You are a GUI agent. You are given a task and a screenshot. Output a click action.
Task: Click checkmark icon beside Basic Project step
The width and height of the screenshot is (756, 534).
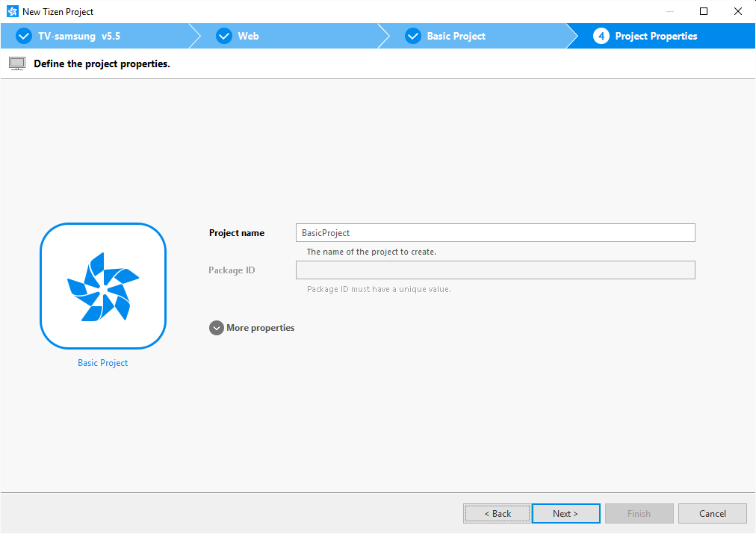pyautogui.click(x=413, y=36)
